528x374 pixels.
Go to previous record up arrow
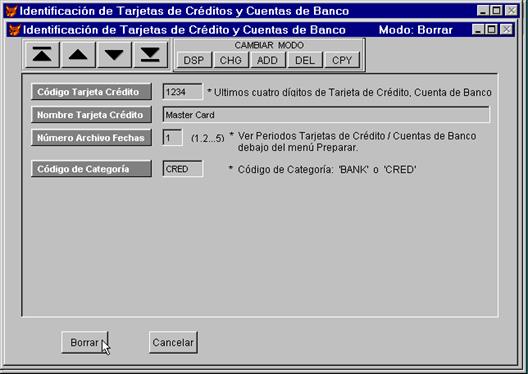coord(78,55)
